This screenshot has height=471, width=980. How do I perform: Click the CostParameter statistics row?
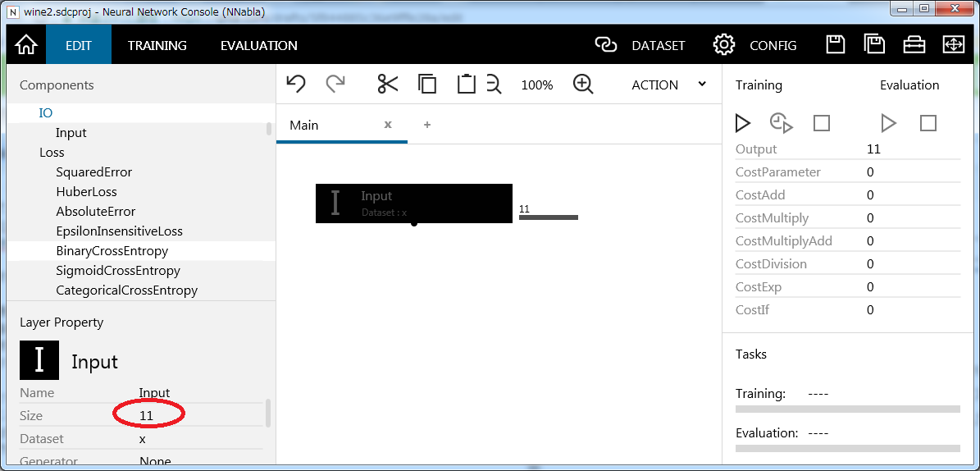847,172
